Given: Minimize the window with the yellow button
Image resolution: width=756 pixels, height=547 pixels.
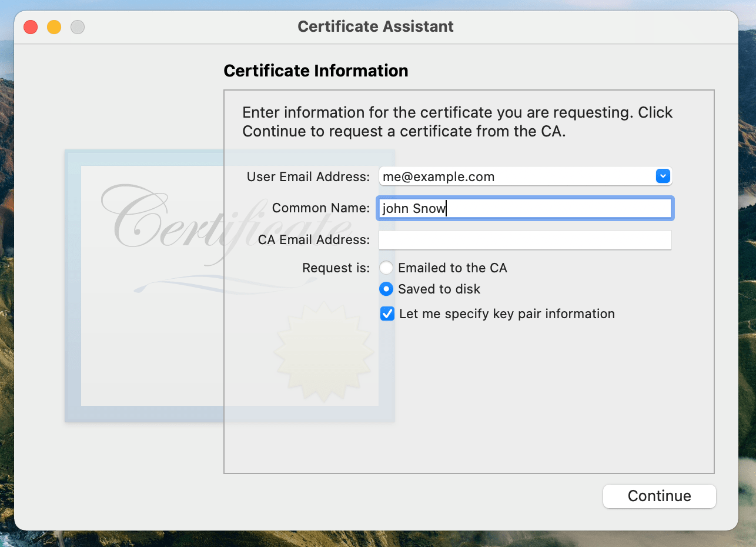Looking at the screenshot, I should click(54, 27).
